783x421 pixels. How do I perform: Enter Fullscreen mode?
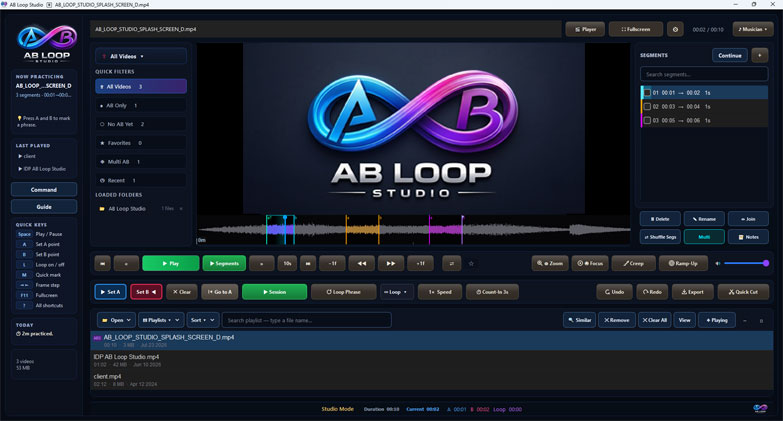636,29
